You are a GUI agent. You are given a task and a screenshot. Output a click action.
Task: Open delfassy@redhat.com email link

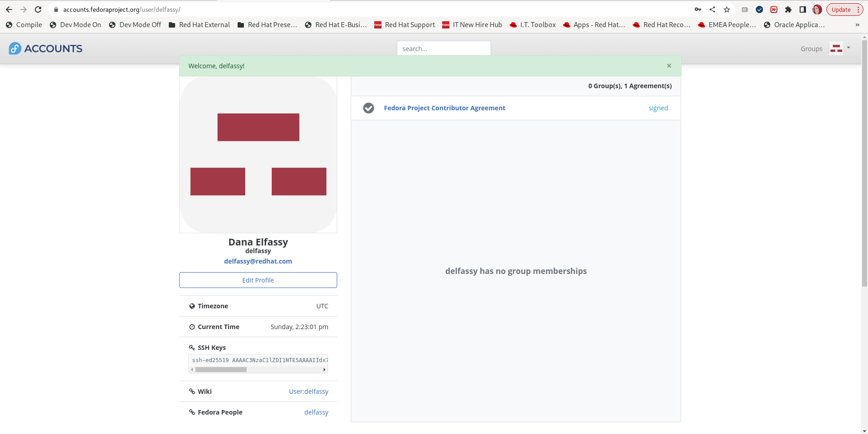click(x=258, y=261)
